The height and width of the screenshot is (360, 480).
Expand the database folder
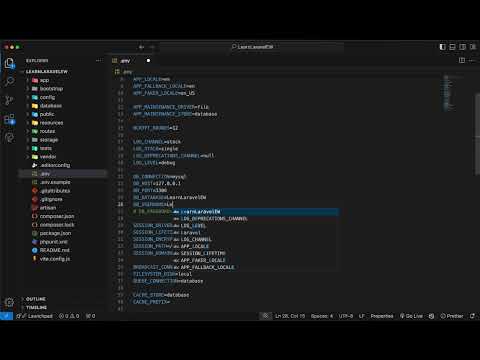[50, 106]
